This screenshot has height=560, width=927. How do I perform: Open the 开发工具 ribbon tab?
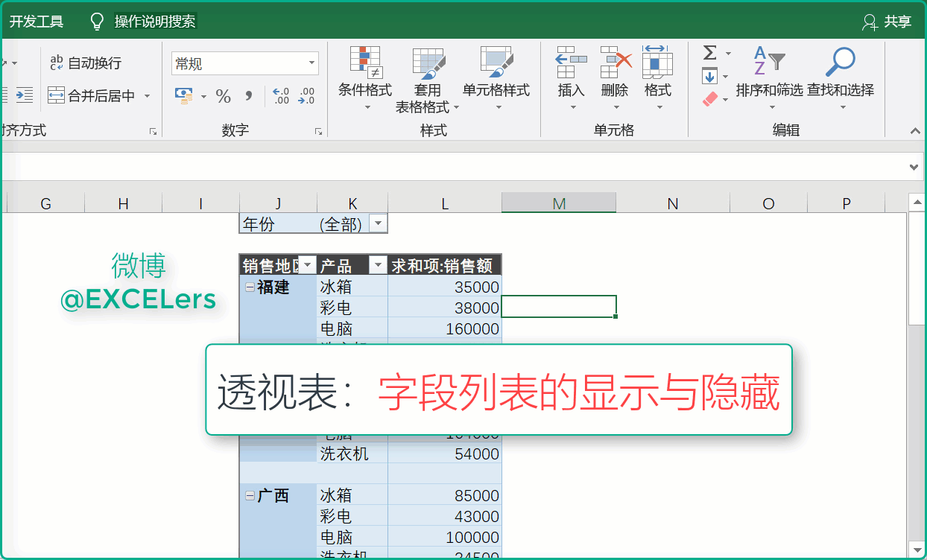coord(37,22)
